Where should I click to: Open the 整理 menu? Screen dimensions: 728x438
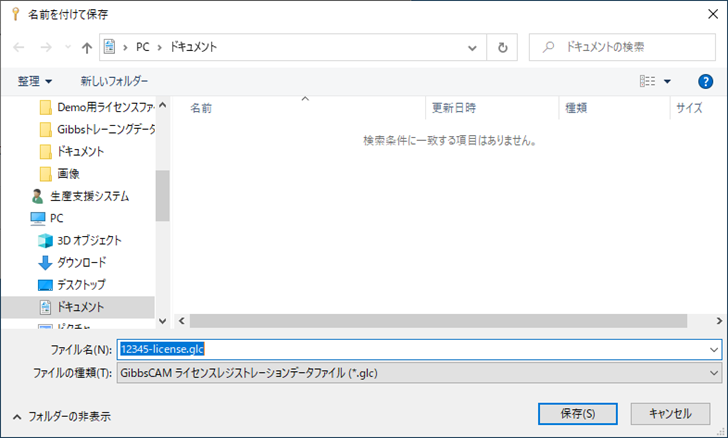[35, 80]
